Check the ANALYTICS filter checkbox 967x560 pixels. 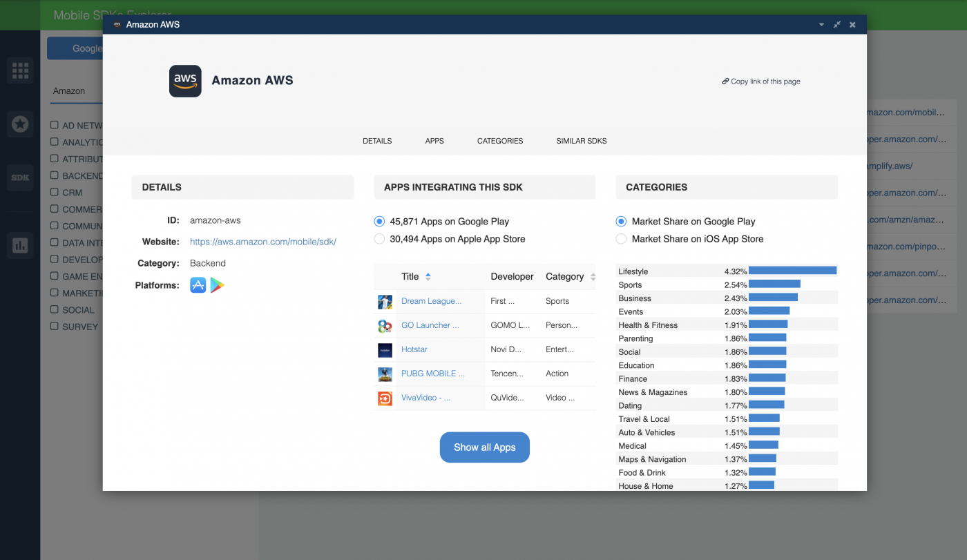point(53,142)
